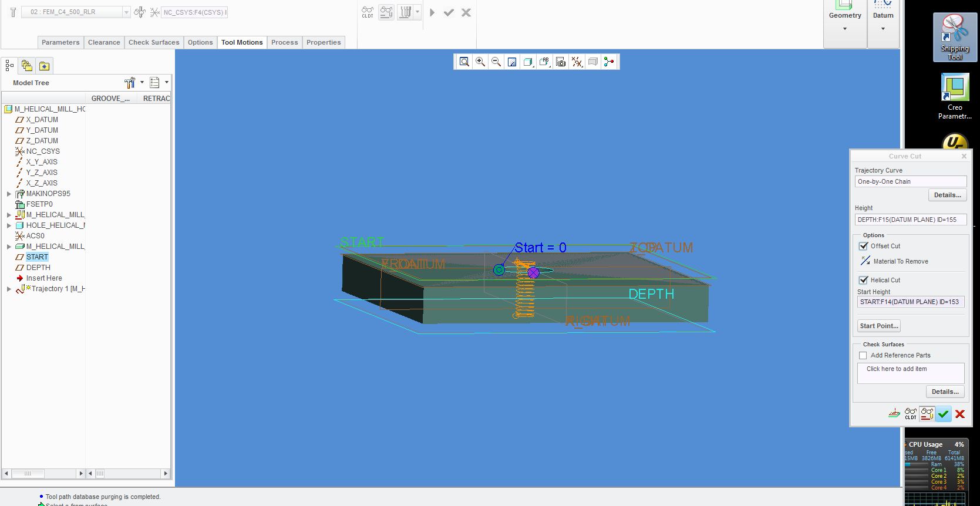The height and width of the screenshot is (506, 980).
Task: Click the gray 3D section box icon
Action: [x=593, y=62]
